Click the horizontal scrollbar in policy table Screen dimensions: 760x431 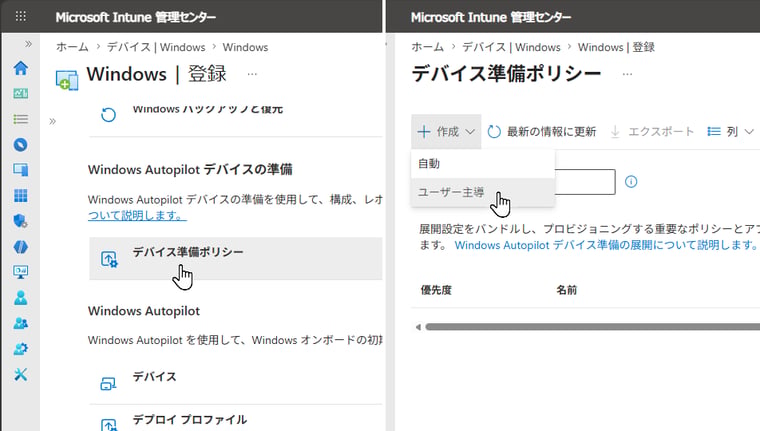point(592,327)
